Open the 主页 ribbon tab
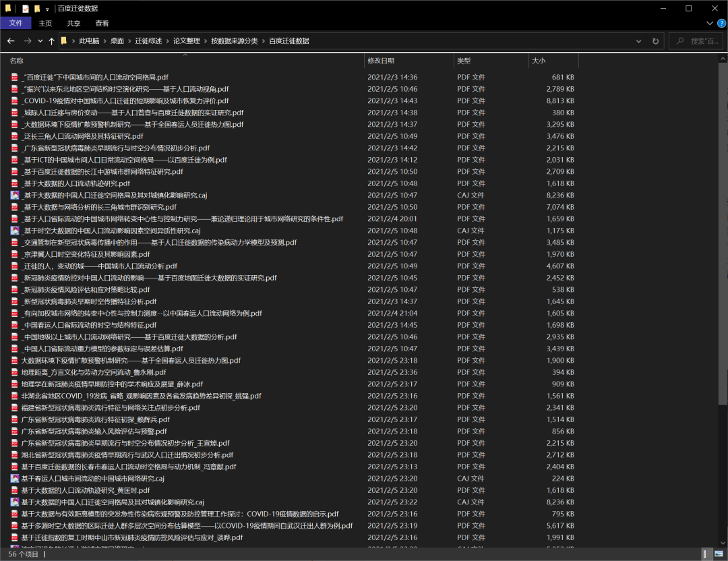This screenshot has height=561, width=728. tap(45, 23)
